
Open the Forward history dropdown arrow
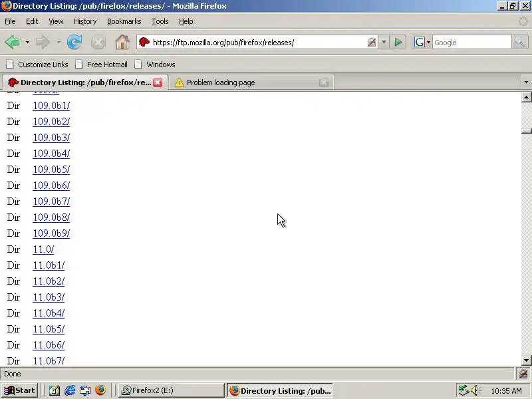pyautogui.click(x=59, y=43)
